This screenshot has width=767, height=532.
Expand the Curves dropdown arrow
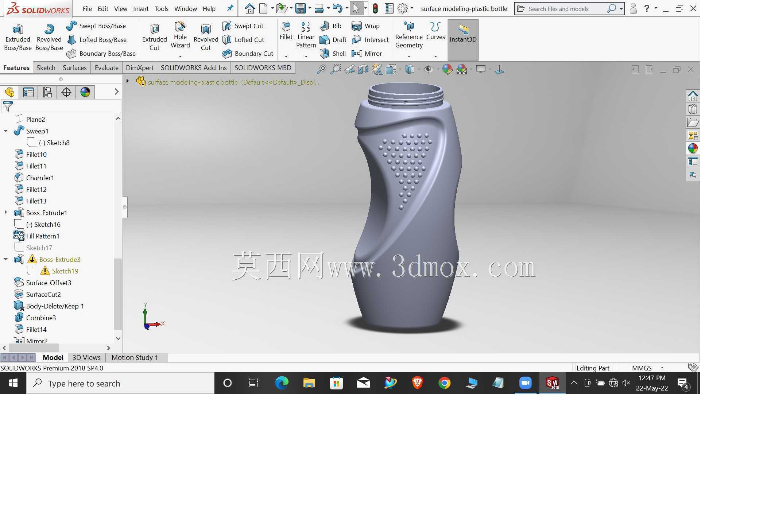click(435, 57)
